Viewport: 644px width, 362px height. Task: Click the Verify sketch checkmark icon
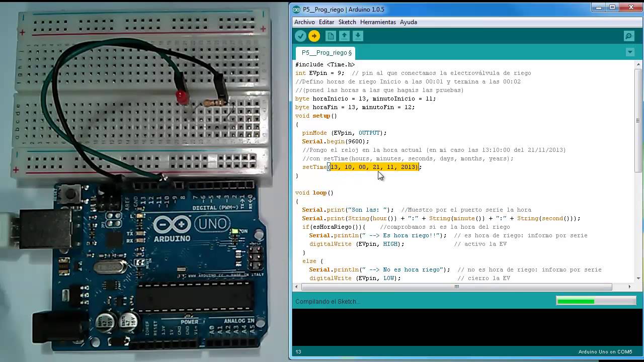coord(300,36)
